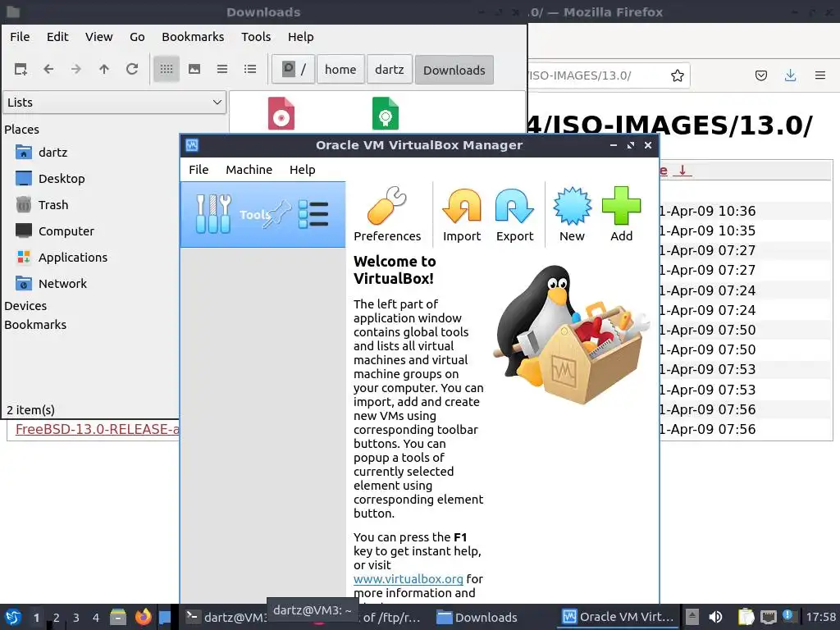Image resolution: width=840 pixels, height=630 pixels.
Task: Open Firefox hamburger menu
Action: point(819,75)
